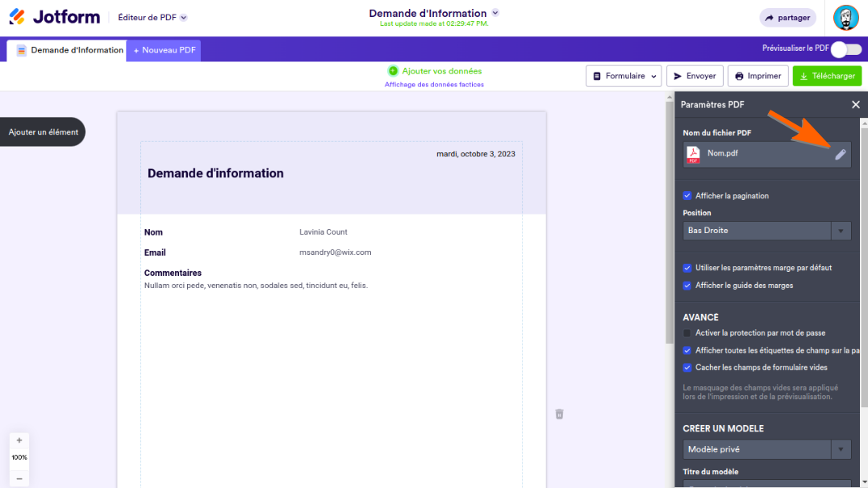Open the Formulaire dropdown button
This screenshot has height=488, width=868.
pos(624,76)
